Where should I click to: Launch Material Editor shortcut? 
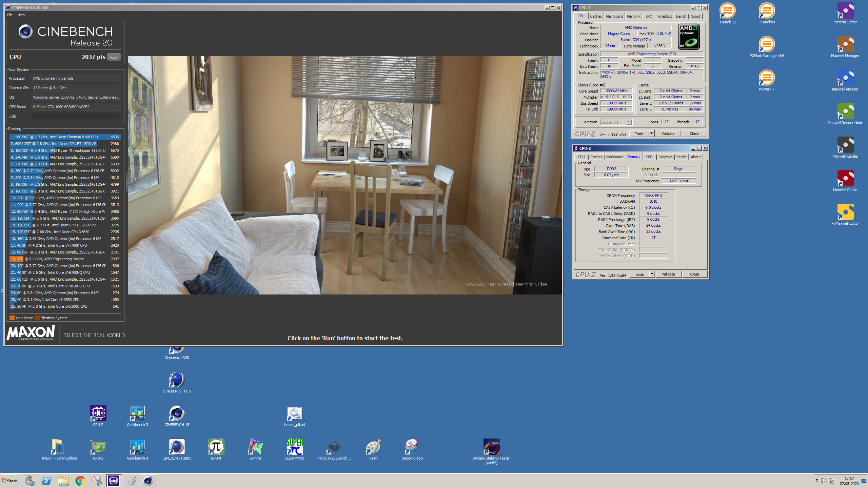tap(845, 14)
